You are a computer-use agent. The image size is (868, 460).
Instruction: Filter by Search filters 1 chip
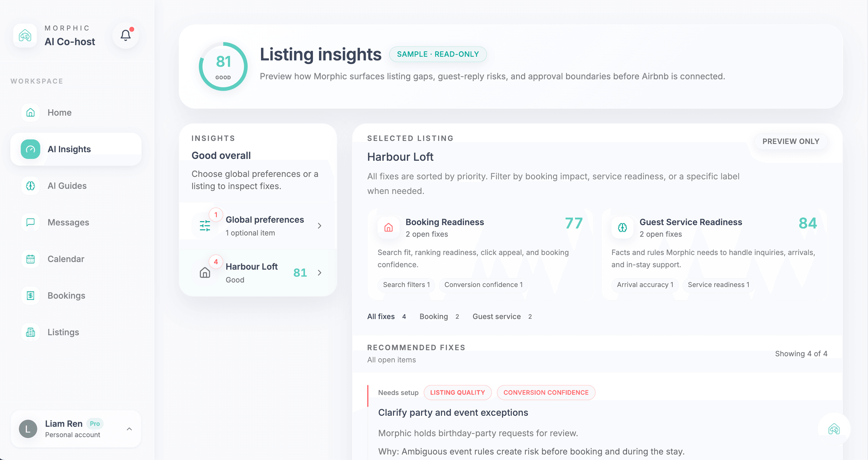click(406, 285)
